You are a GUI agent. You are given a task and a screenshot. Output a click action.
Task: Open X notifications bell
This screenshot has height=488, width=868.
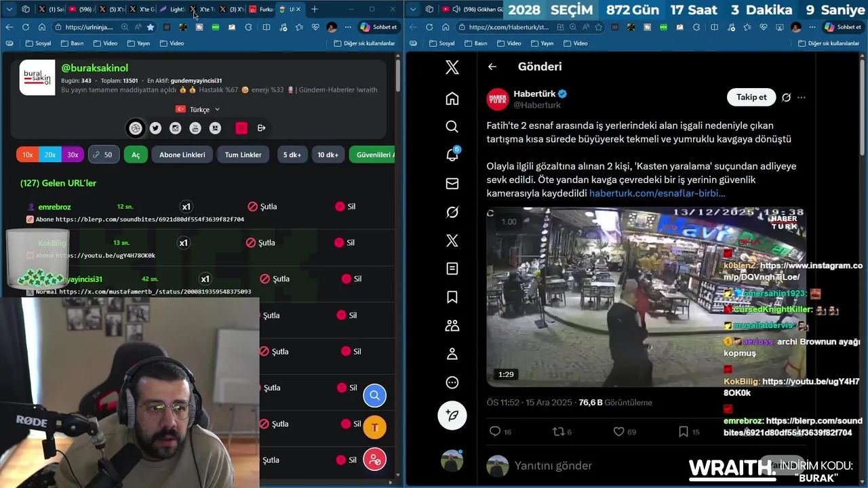tap(452, 155)
